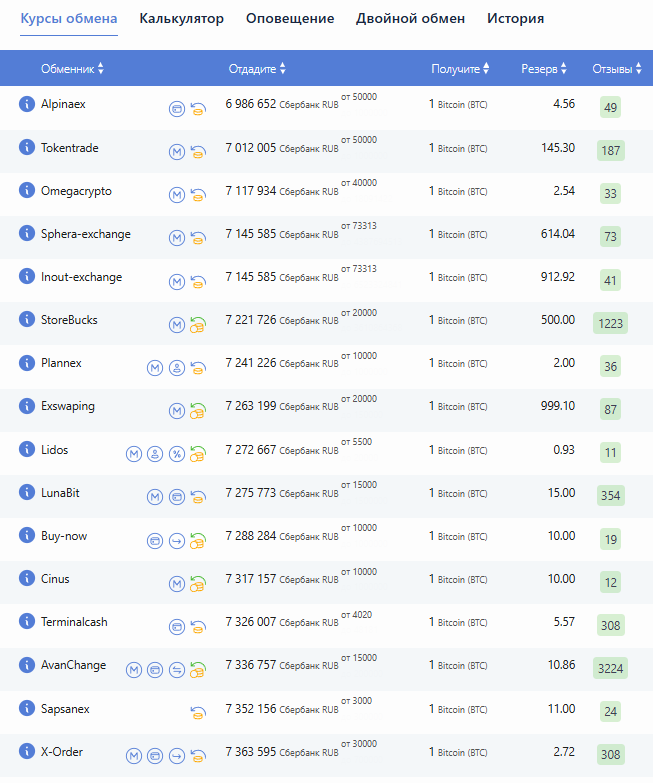
Task: Go to the История tab
Action: (515, 19)
